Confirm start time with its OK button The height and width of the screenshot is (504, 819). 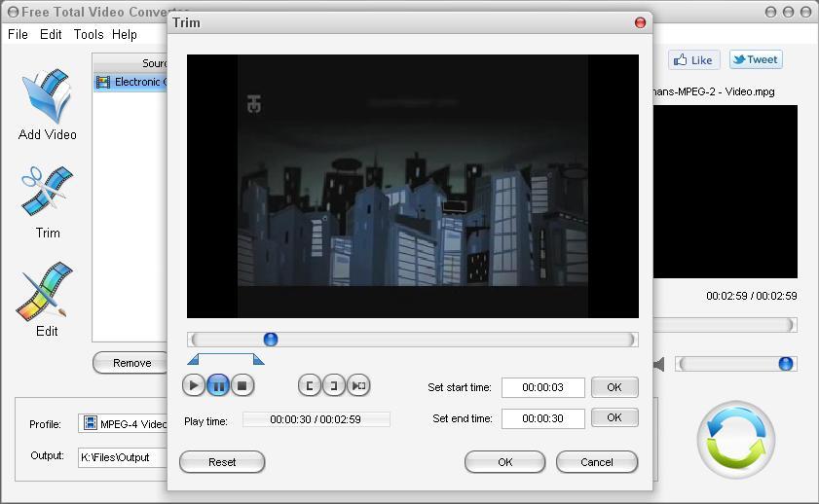tap(614, 387)
